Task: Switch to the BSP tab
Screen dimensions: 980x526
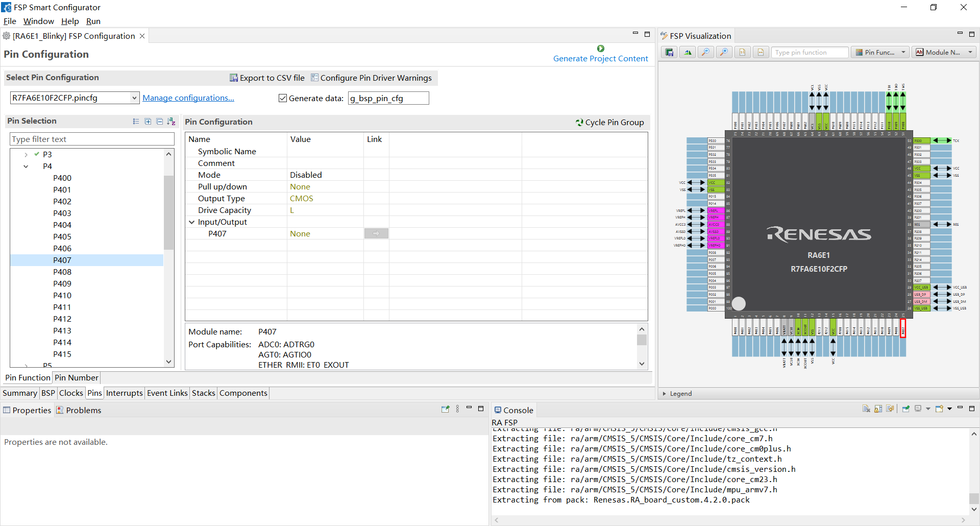Action: tap(48, 393)
